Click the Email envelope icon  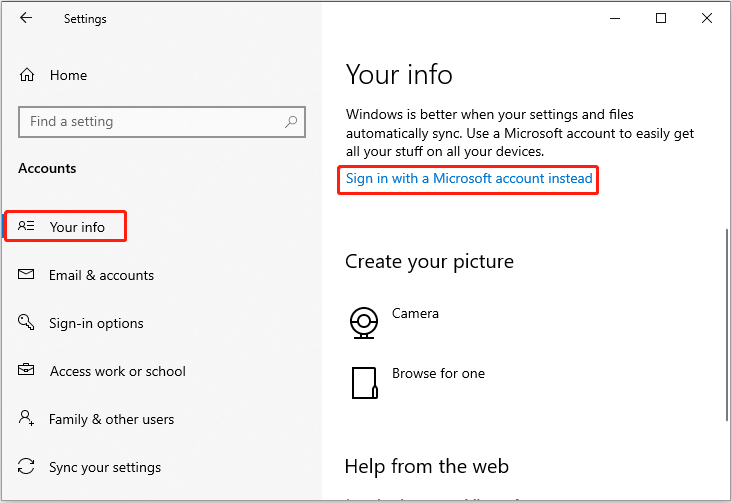[x=26, y=274]
